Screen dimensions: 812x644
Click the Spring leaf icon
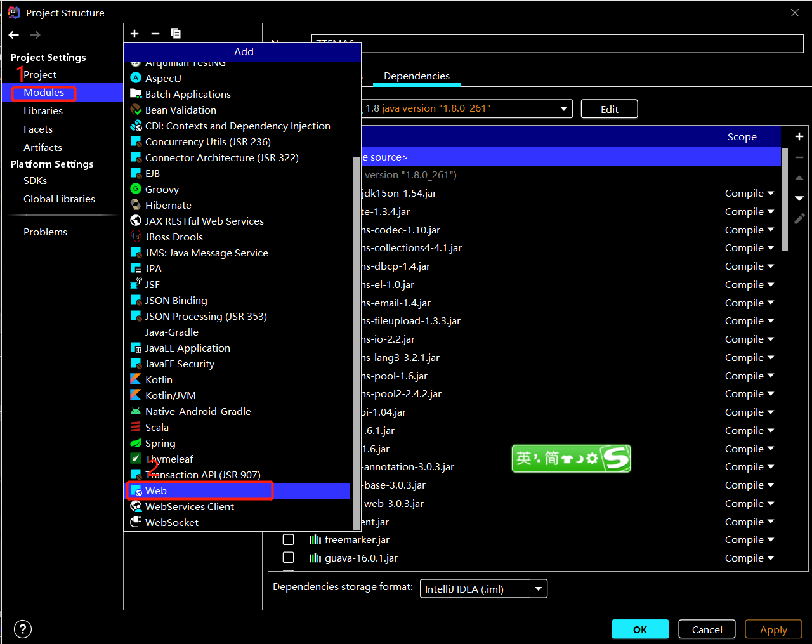click(x=135, y=443)
